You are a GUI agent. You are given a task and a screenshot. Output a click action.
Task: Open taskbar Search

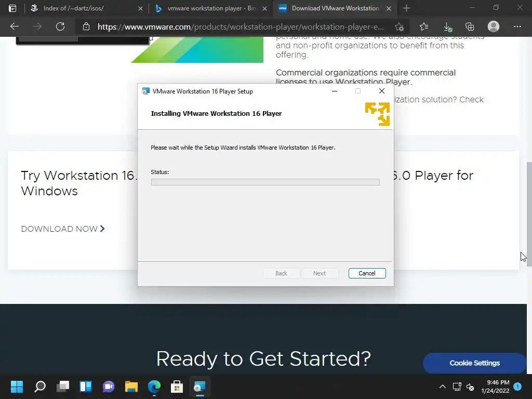coord(39,387)
